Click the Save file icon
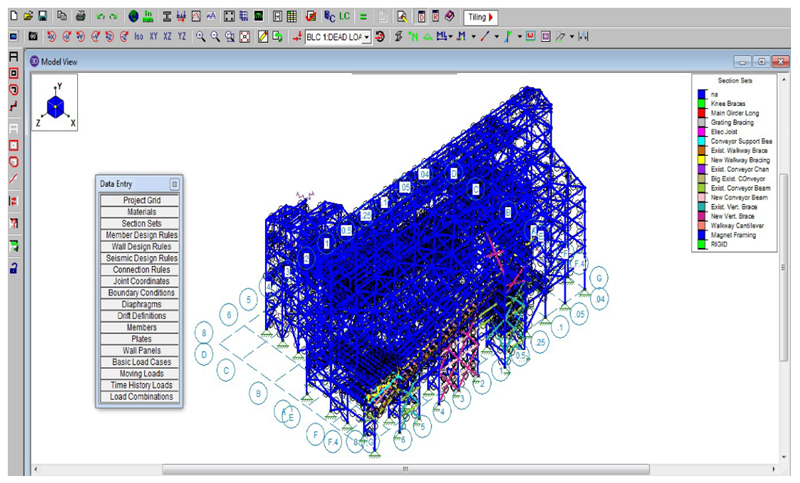This screenshot has height=483, width=800. tap(43, 17)
